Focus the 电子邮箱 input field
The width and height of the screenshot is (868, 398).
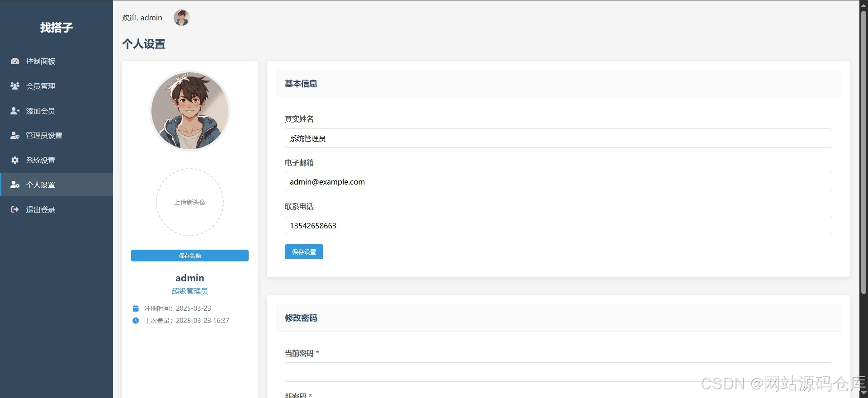[x=558, y=182]
